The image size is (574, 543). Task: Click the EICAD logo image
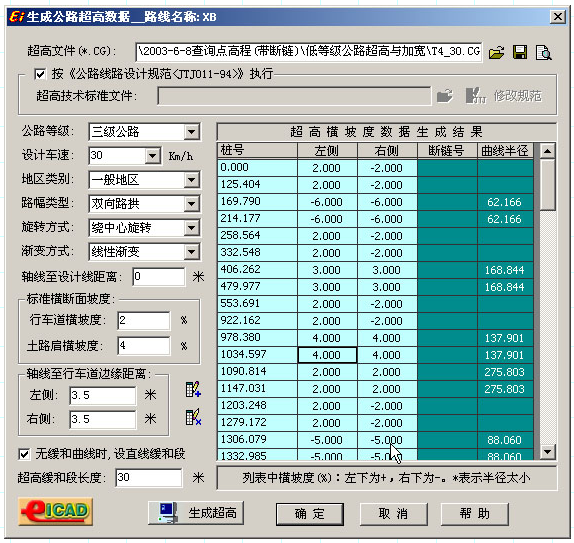point(55,512)
